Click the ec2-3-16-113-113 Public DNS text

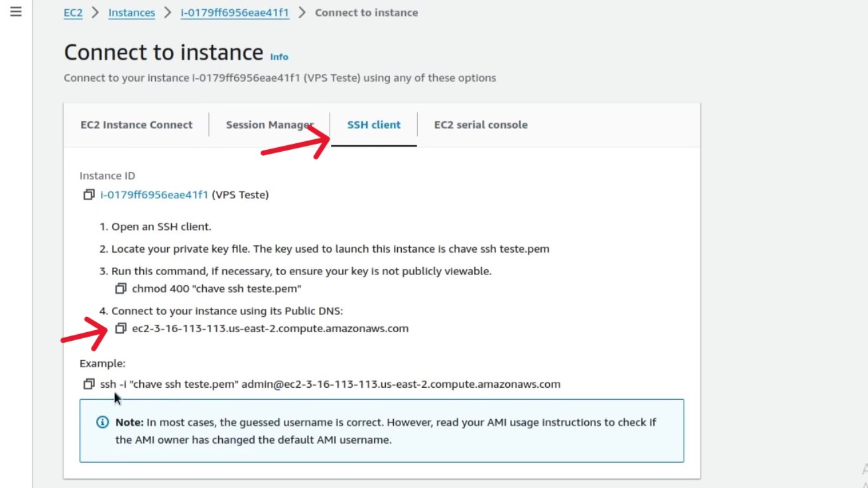270,328
